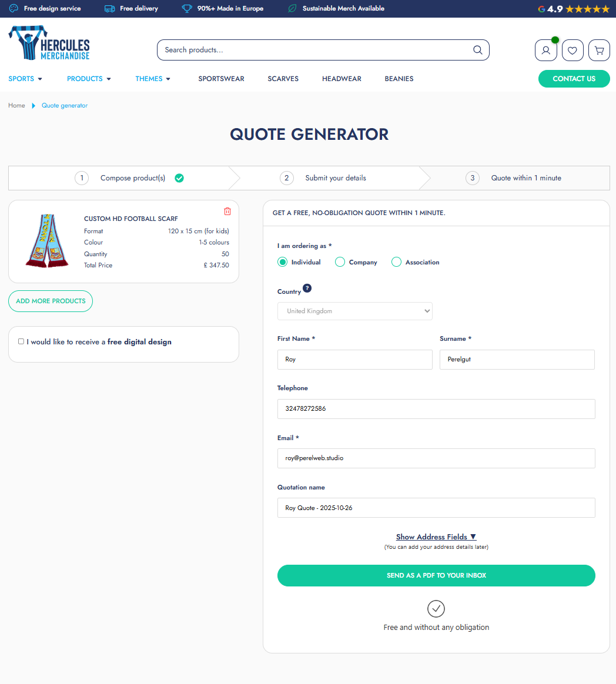616x684 pixels.
Task: Click the search magnifier icon
Action: [x=477, y=50]
